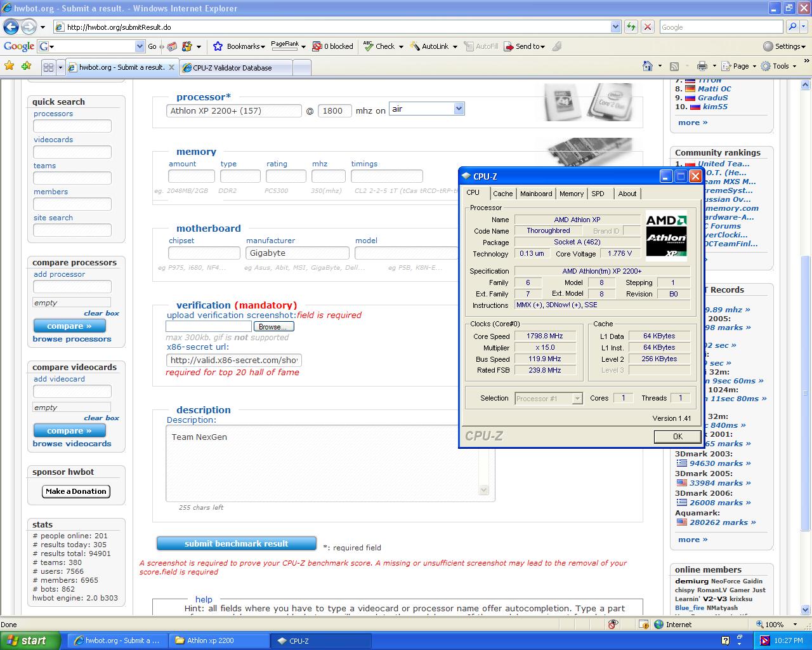Viewport: 812px width, 650px height.
Task: Click the RSS feeds icon
Action: click(x=674, y=66)
